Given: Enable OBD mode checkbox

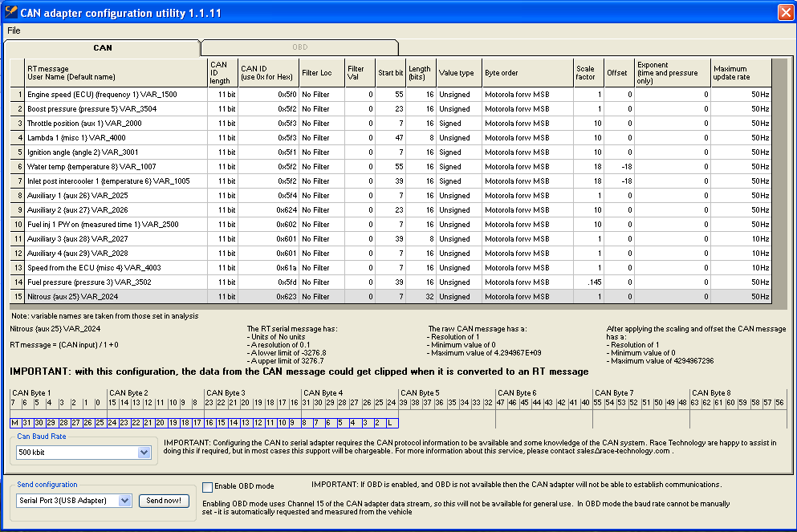Looking at the screenshot, I should pyautogui.click(x=208, y=487).
